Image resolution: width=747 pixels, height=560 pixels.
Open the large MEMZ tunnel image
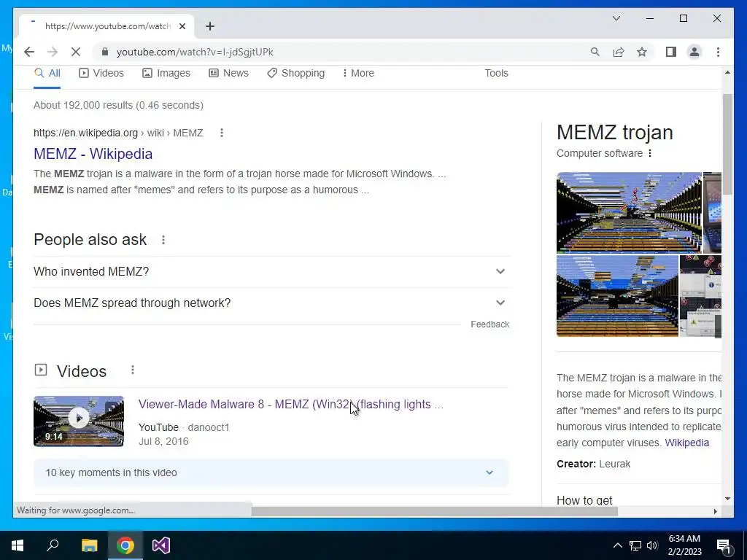[x=629, y=212]
